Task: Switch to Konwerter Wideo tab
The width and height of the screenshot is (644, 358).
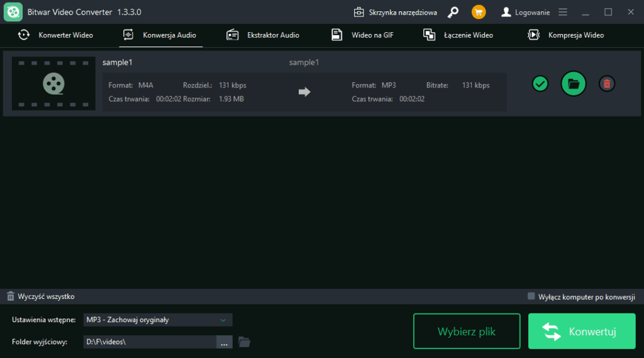Action: [55, 35]
